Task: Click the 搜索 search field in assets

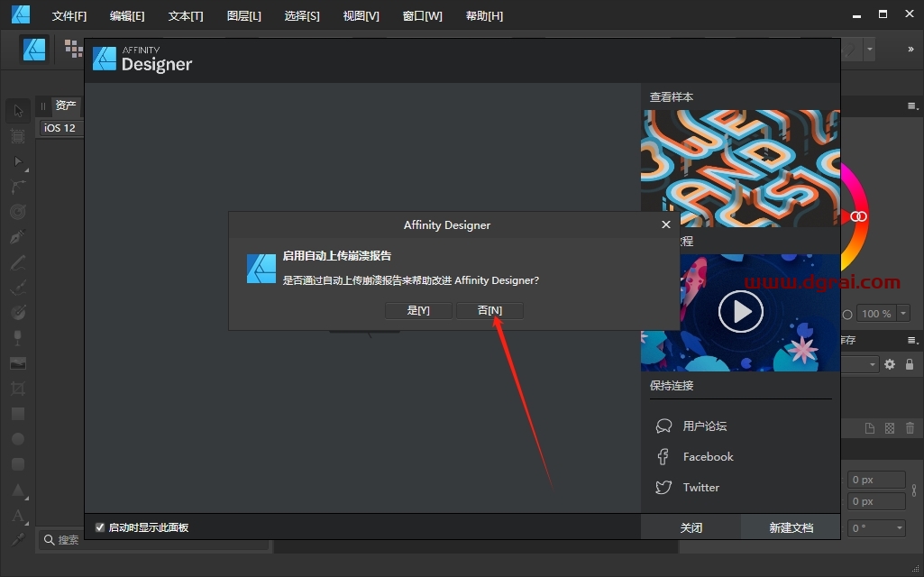Action: coord(154,539)
